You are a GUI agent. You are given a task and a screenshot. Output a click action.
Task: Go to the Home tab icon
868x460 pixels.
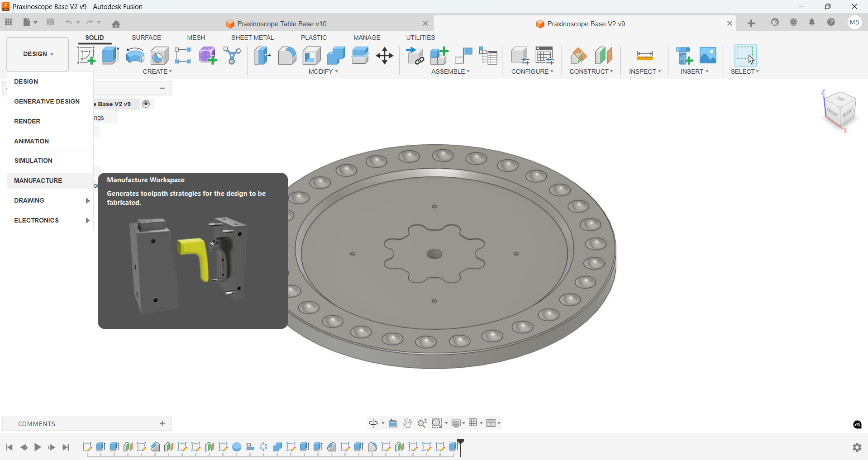point(116,24)
